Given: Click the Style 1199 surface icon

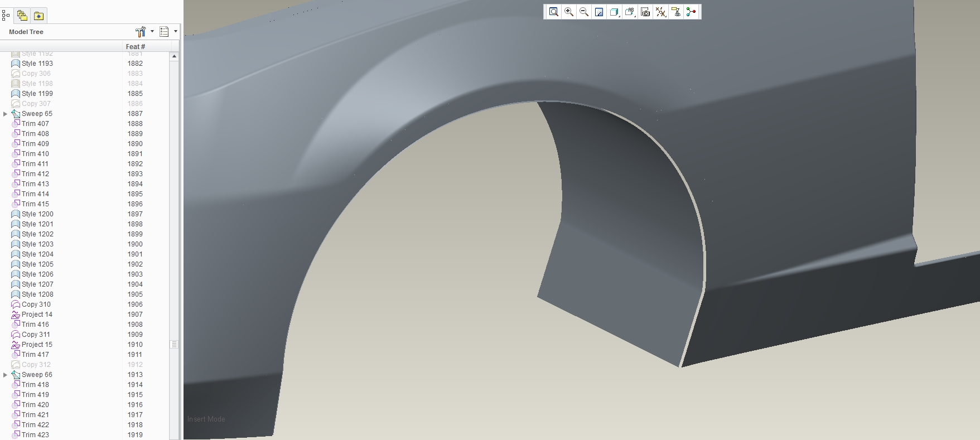Looking at the screenshot, I should [x=16, y=94].
